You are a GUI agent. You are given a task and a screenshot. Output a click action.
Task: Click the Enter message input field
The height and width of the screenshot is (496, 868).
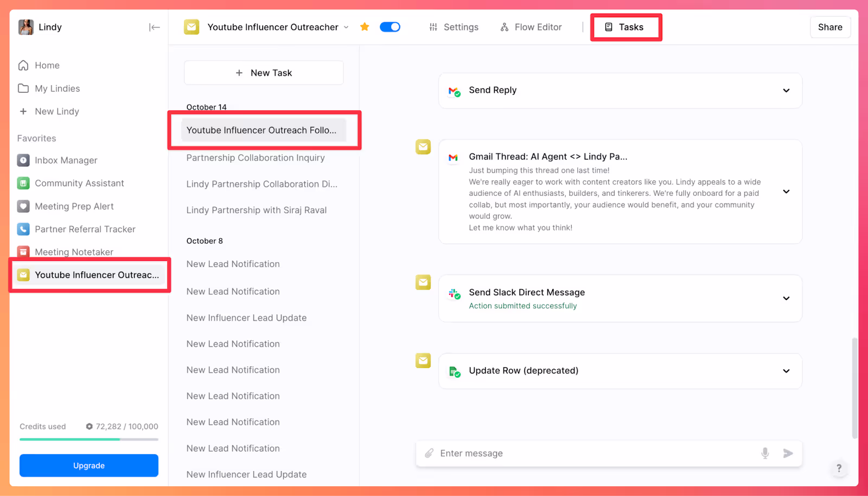coord(597,453)
